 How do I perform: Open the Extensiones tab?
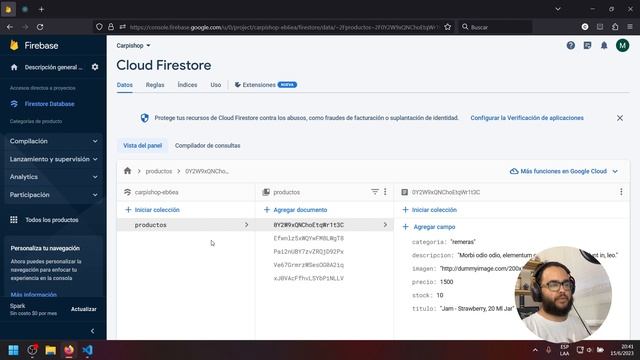point(265,85)
